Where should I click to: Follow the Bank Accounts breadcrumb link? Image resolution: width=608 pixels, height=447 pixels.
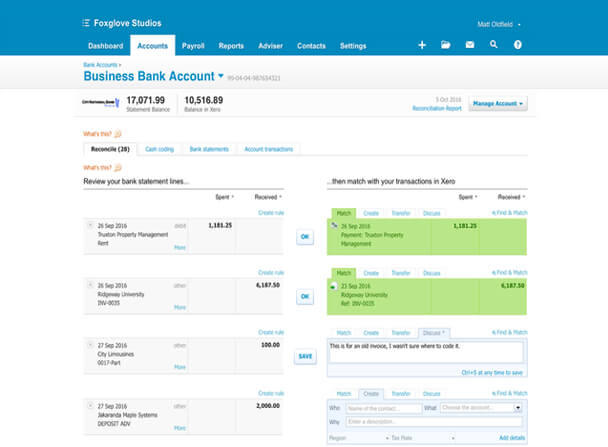pos(100,65)
